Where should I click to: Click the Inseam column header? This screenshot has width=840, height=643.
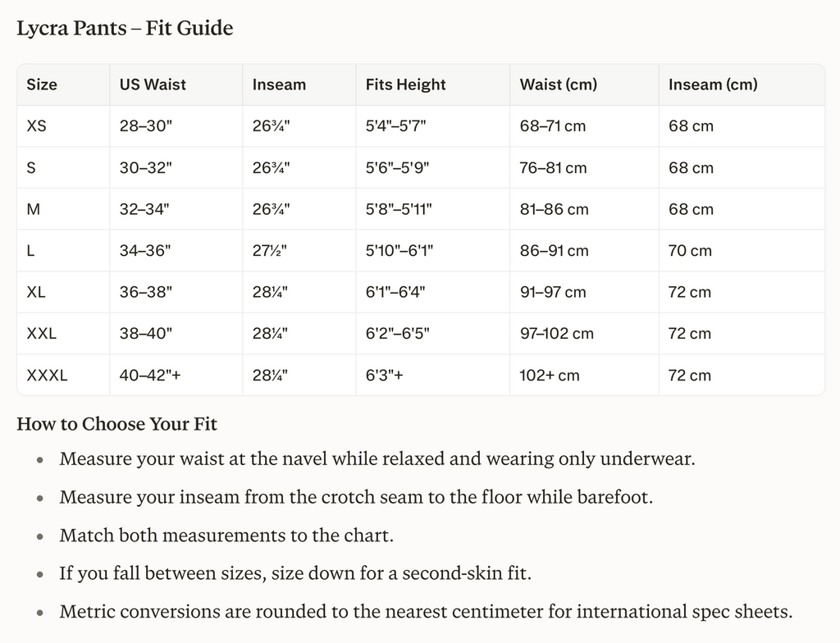point(279,84)
